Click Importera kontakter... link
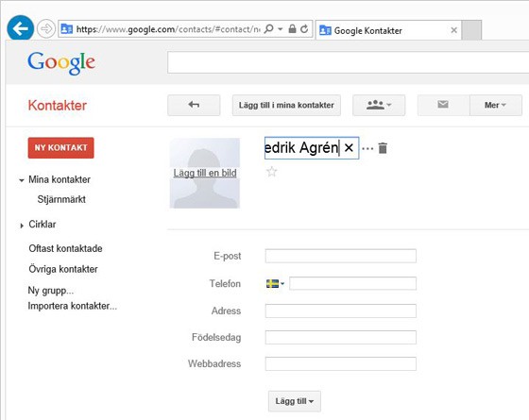 72,306
